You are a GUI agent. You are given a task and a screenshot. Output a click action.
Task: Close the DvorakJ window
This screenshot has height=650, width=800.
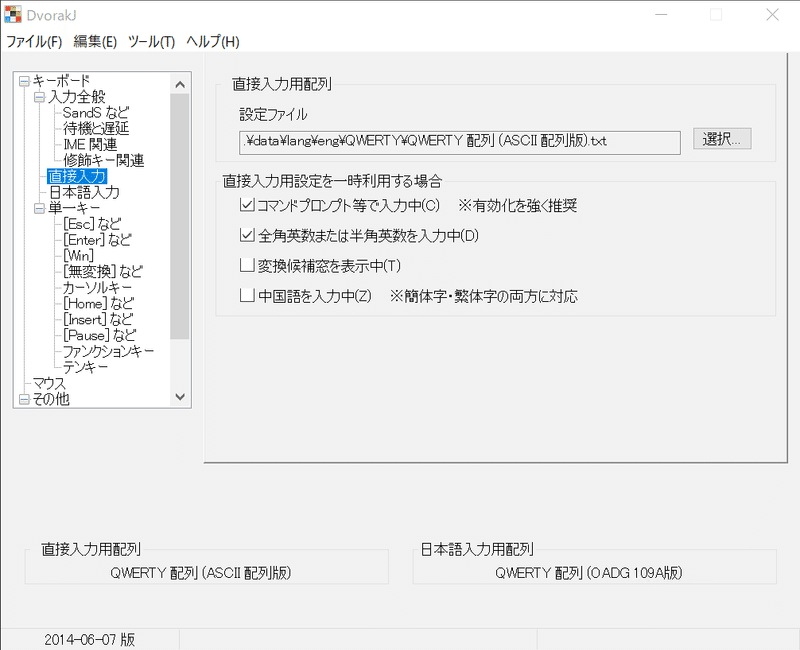click(772, 15)
